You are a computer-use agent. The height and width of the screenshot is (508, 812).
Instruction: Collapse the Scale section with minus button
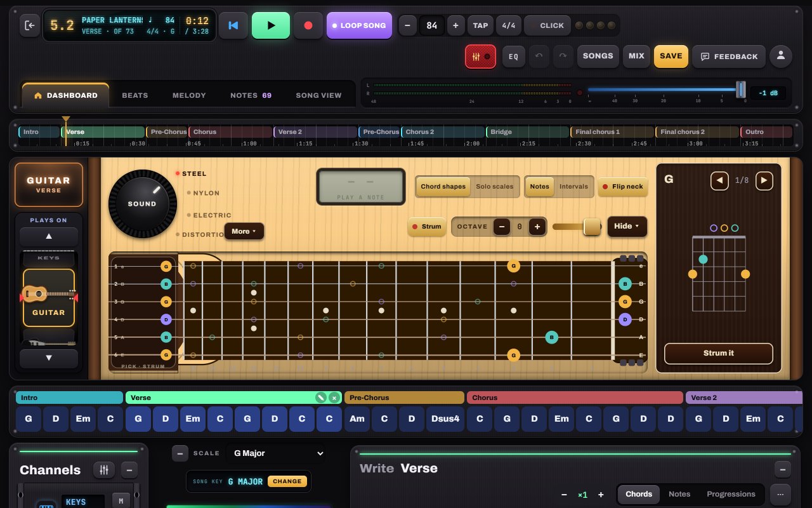point(180,453)
